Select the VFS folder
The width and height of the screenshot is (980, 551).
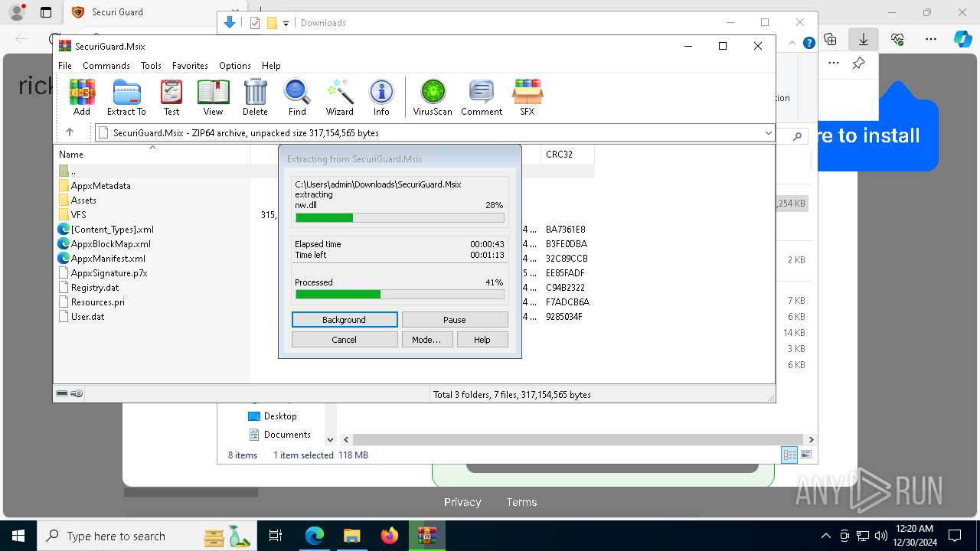pyautogui.click(x=78, y=215)
